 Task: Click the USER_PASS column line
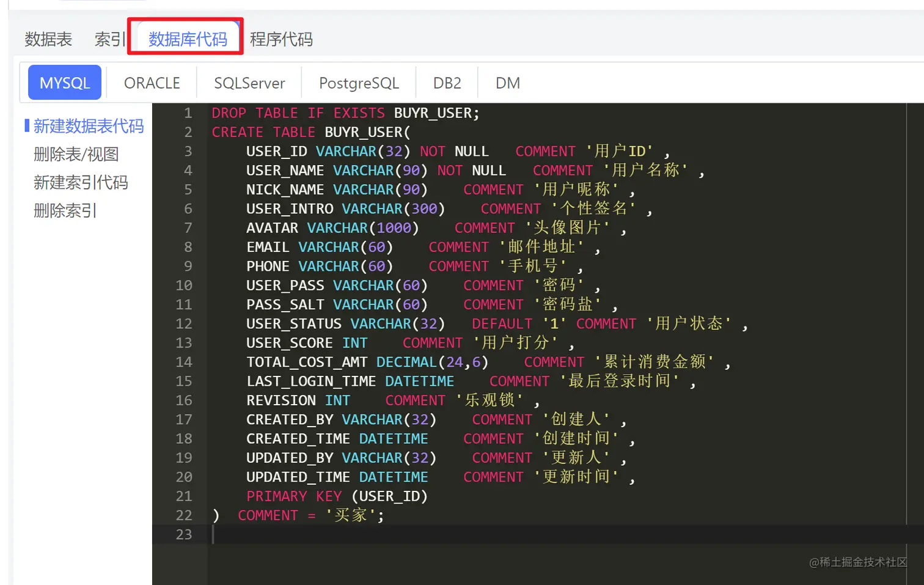[424, 285]
